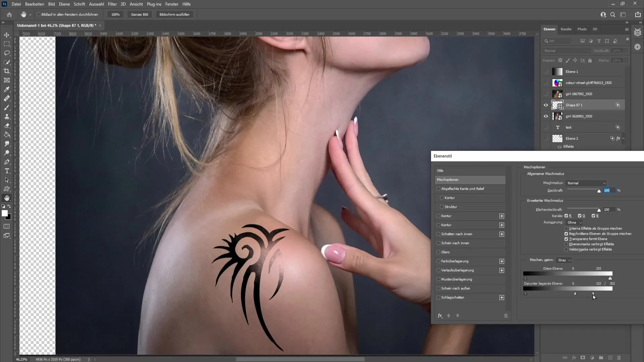Open the Hand tool preset dropdown arrow
Screen dimensions: 644x362
[30, 15]
